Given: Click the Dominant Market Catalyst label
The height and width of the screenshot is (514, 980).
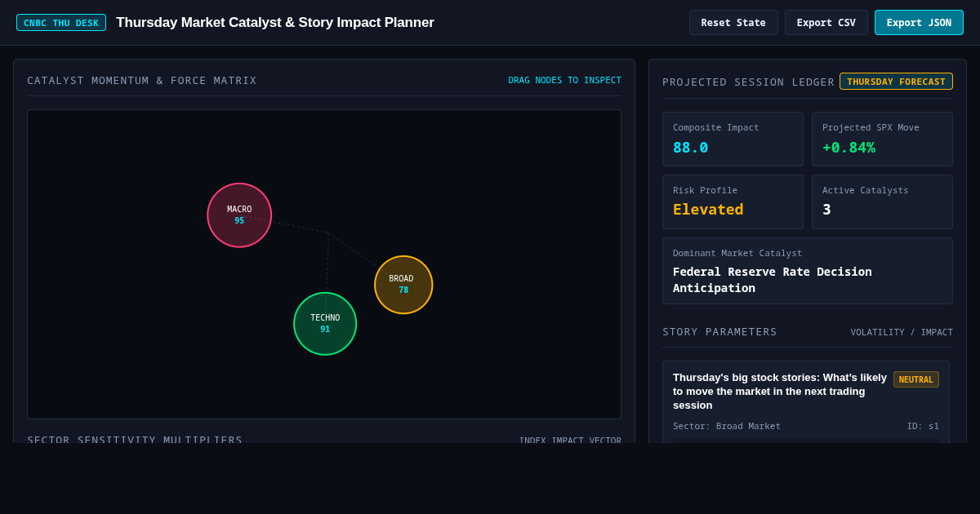Looking at the screenshot, I should [737, 253].
